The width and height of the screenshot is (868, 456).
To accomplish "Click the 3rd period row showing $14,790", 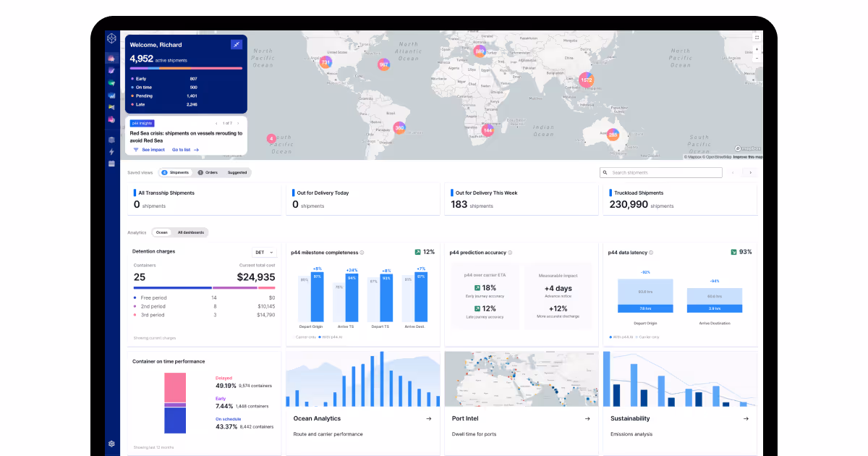I will pyautogui.click(x=204, y=315).
